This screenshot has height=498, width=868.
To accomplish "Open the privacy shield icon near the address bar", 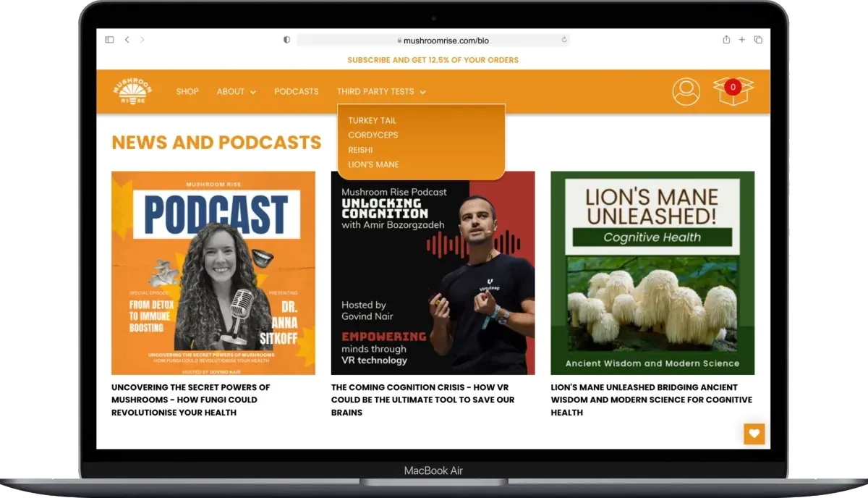I will 287,40.
